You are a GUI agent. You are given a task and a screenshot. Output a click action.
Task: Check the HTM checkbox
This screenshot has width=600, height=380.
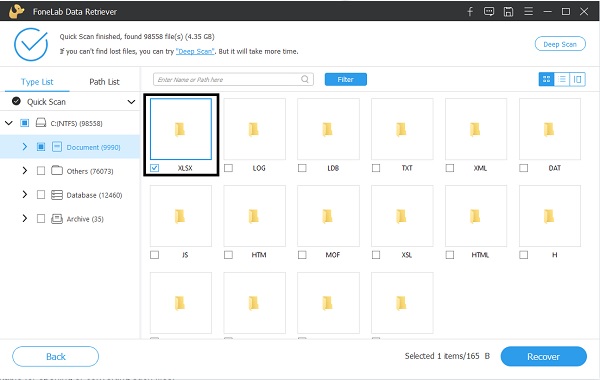228,255
